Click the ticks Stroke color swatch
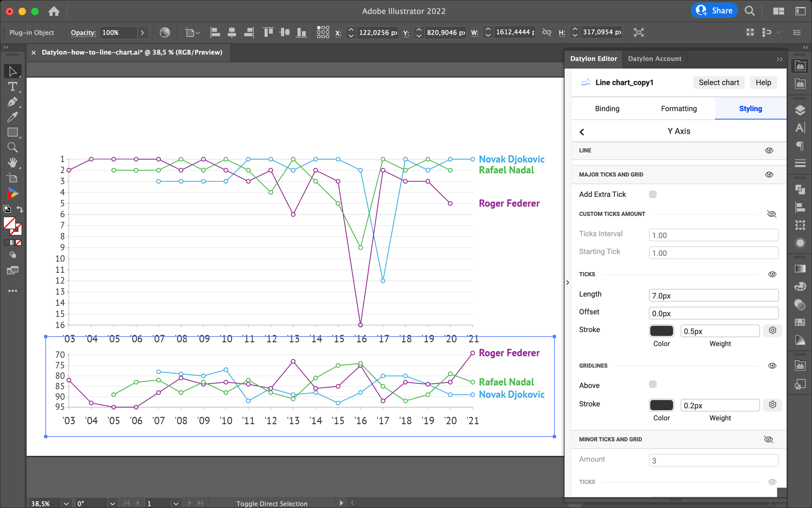The image size is (812, 508). pos(661,331)
